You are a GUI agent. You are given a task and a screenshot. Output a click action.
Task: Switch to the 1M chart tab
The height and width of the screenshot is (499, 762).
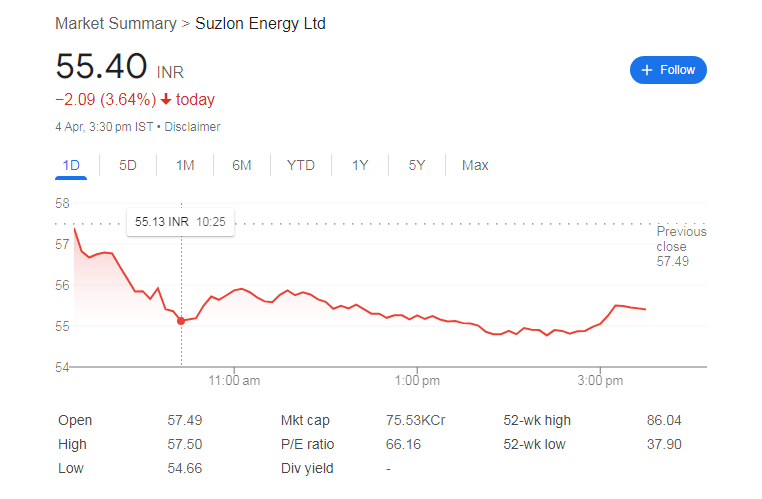click(185, 165)
